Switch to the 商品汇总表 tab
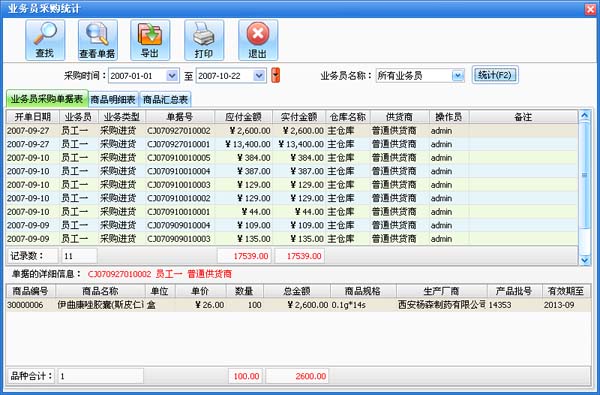Viewport: 600px width, 395px height. (x=165, y=100)
